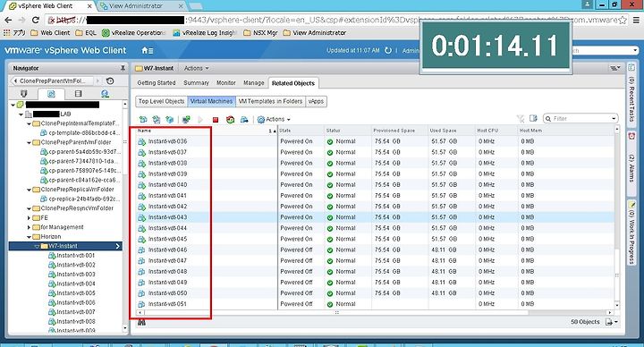Show VM Templates in Folders
The width and height of the screenshot is (644, 347).
[270, 101]
